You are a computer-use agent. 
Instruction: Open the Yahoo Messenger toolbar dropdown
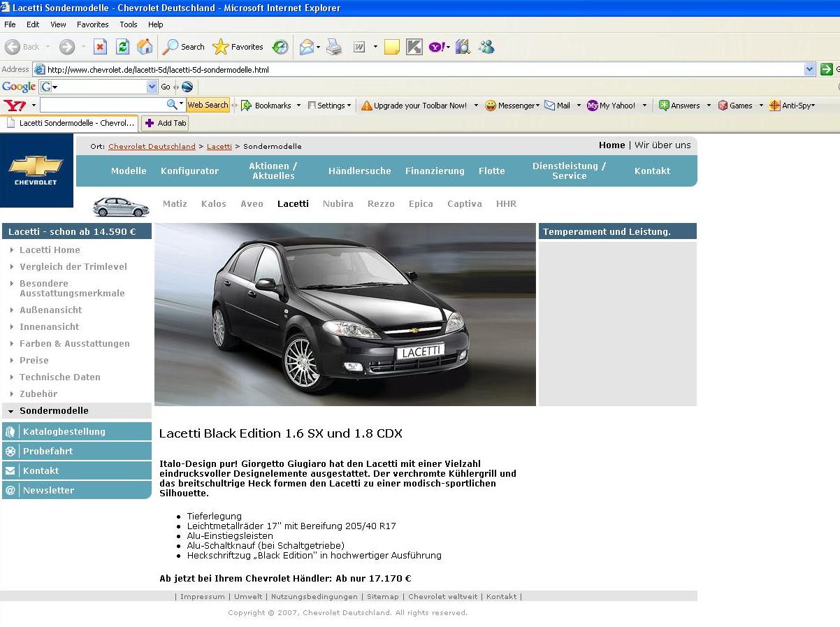tap(537, 106)
